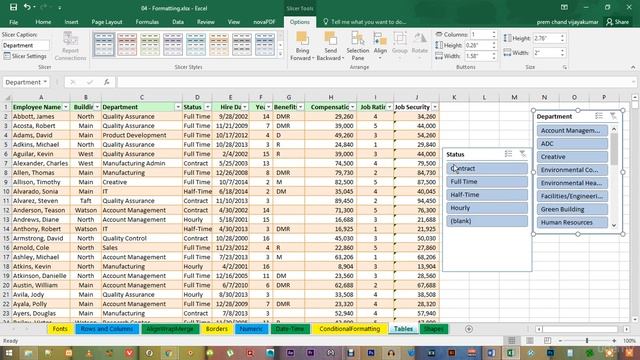Viewport: 640px width, 360px height.
Task: Switch to Page Layout view icon
Action: point(530,340)
